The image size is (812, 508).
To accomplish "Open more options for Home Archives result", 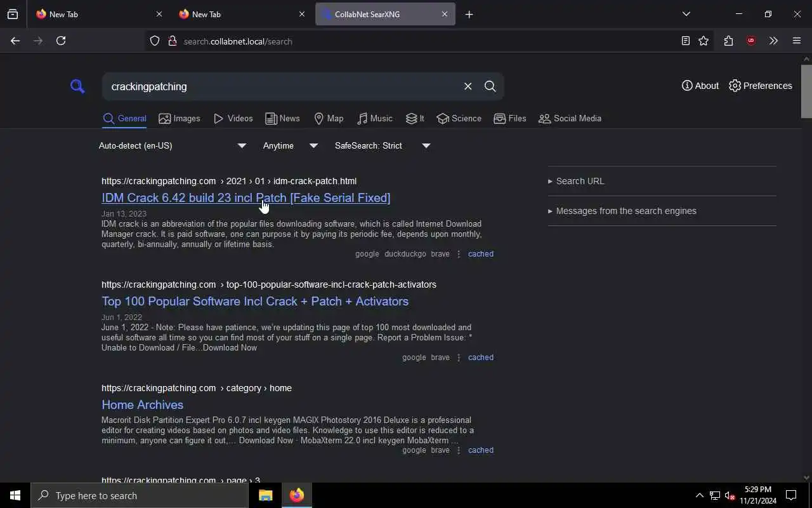I will pos(459,450).
